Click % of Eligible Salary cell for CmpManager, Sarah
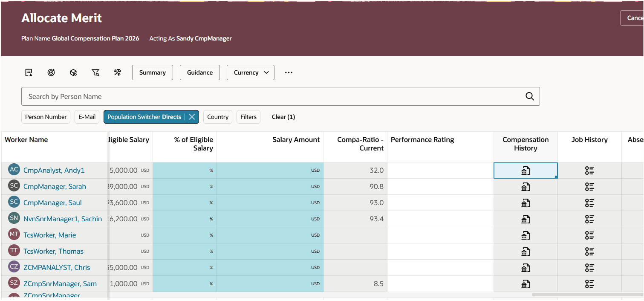Viewport: 644px width, 301px height. click(185, 187)
